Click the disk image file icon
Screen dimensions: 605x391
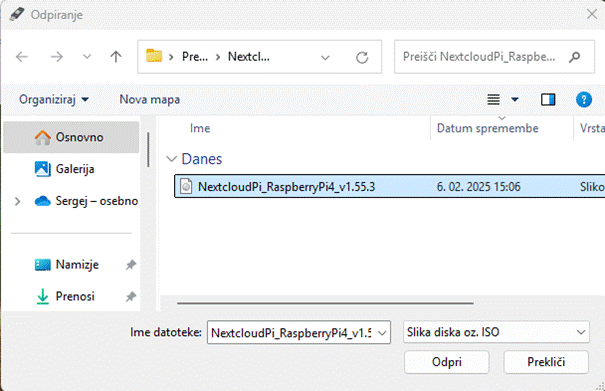[186, 186]
